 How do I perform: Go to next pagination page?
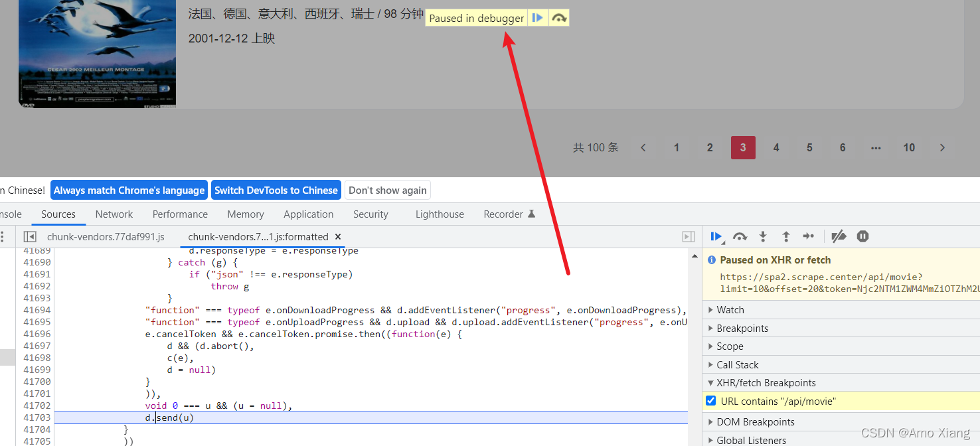(x=942, y=147)
